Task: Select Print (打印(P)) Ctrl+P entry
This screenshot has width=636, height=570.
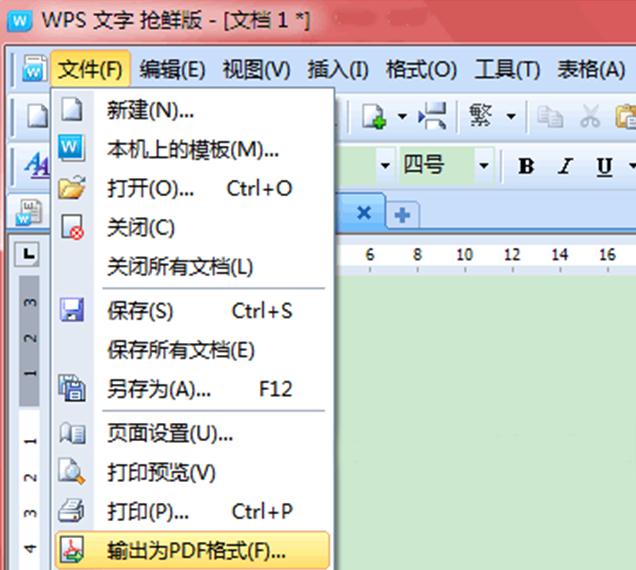Action: click(192, 511)
